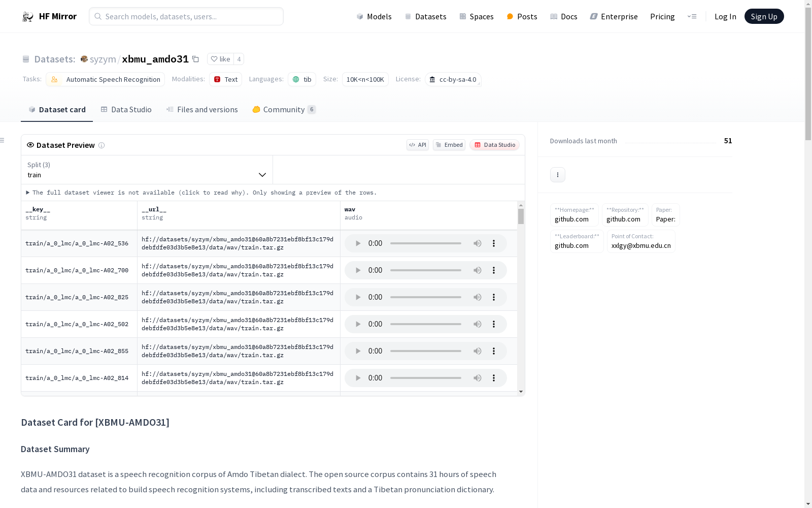Focus the search models and datasets field
812x508 pixels.
(x=186, y=16)
